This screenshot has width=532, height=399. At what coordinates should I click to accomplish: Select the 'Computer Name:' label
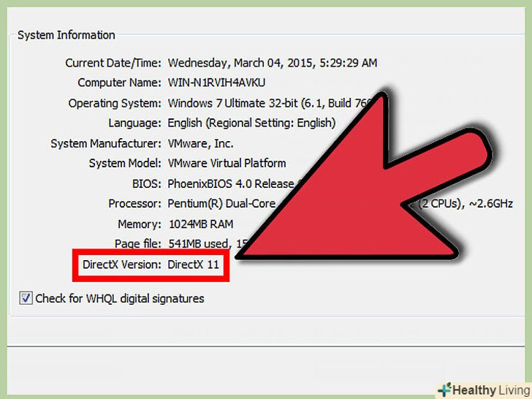(119, 83)
